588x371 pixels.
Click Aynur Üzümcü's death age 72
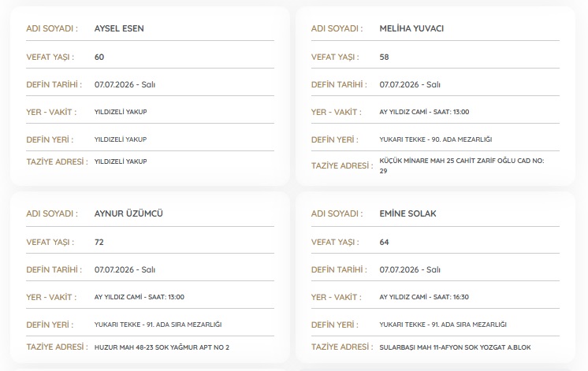(99, 242)
